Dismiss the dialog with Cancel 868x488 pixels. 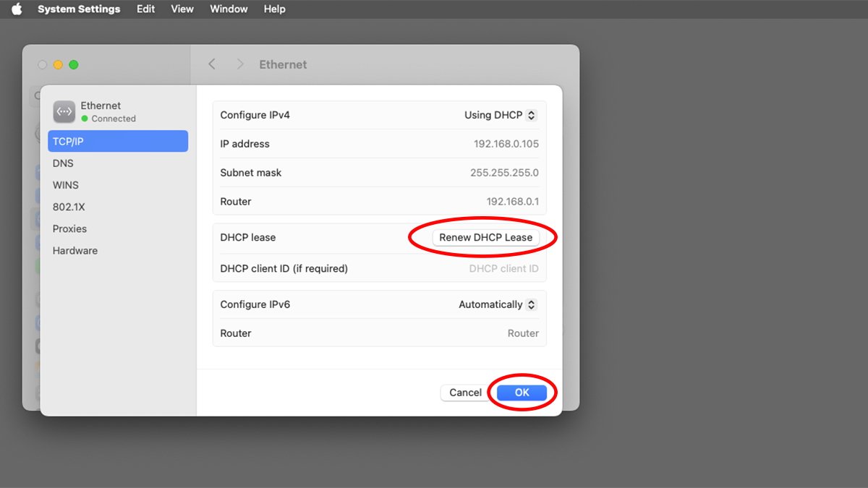(465, 393)
